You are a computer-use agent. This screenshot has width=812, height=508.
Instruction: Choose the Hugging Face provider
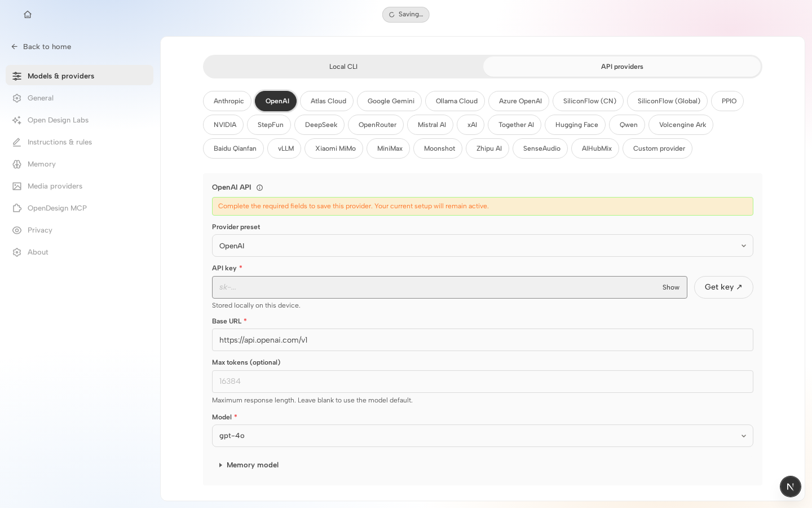(575, 125)
